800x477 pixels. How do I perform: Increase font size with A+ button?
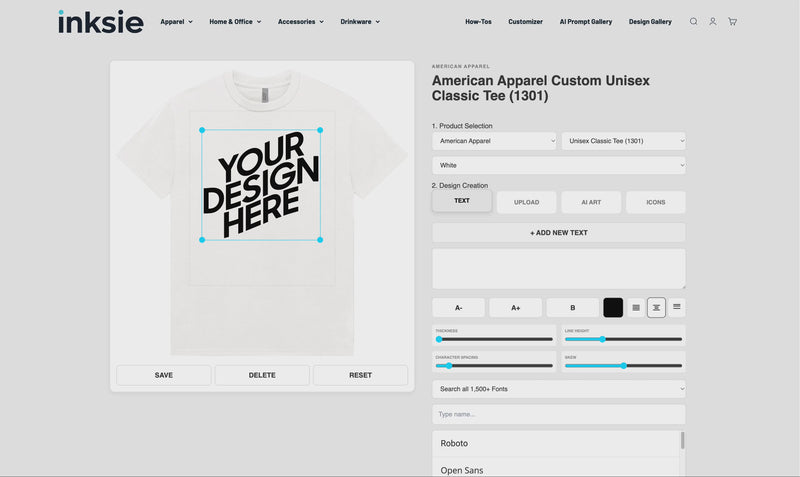(516, 307)
